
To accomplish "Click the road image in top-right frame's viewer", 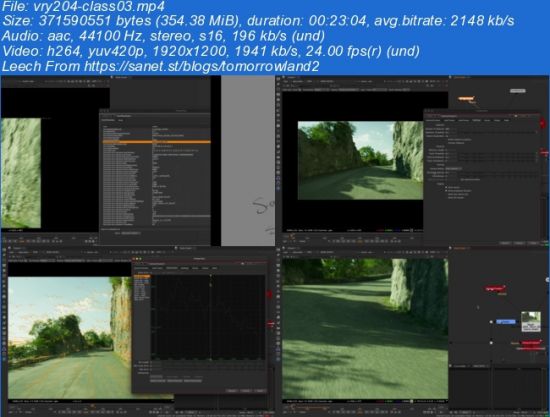I will click(360, 160).
